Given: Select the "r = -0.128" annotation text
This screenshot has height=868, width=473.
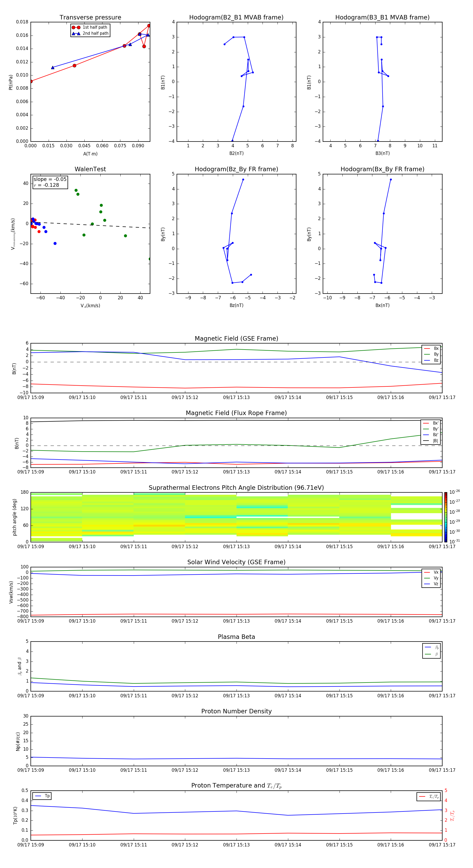Looking at the screenshot, I should (47, 185).
